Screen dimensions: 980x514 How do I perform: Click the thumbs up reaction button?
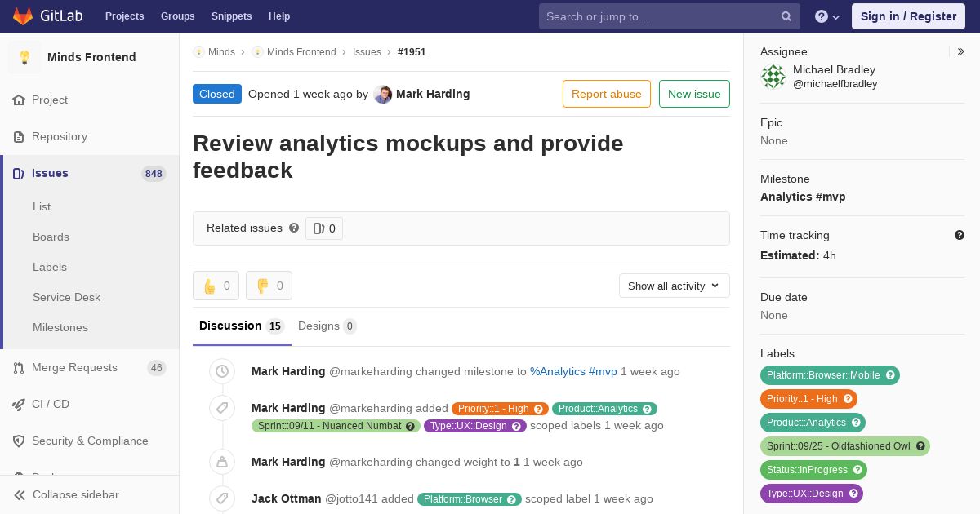click(x=216, y=286)
